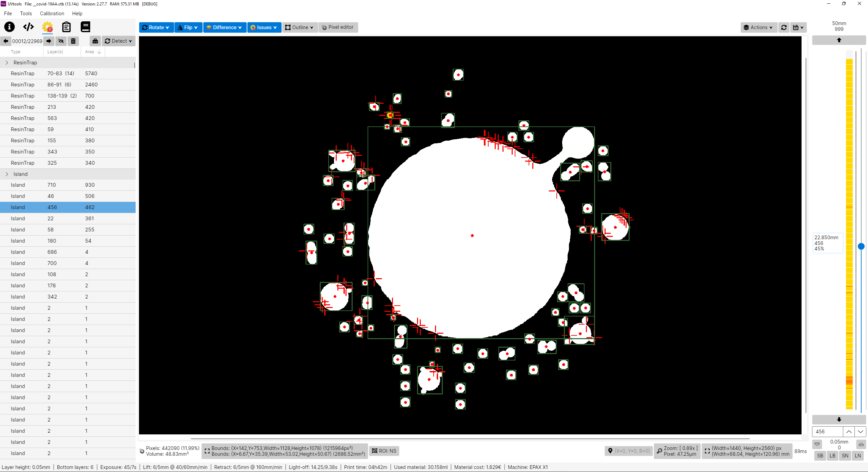Collapse the ResinTrap group
The height and width of the screenshot is (472, 868).
[x=7, y=63]
